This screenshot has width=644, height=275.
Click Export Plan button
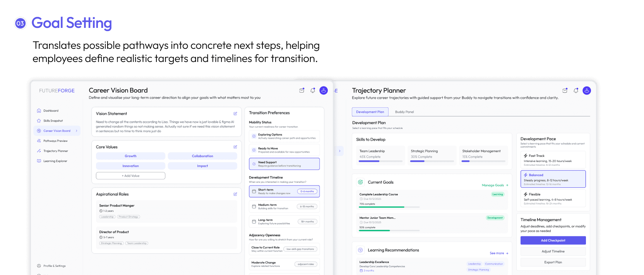click(553, 262)
